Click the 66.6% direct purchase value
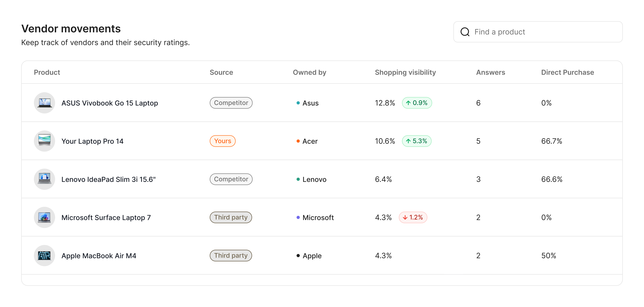The width and height of the screenshot is (644, 307). [552, 179]
